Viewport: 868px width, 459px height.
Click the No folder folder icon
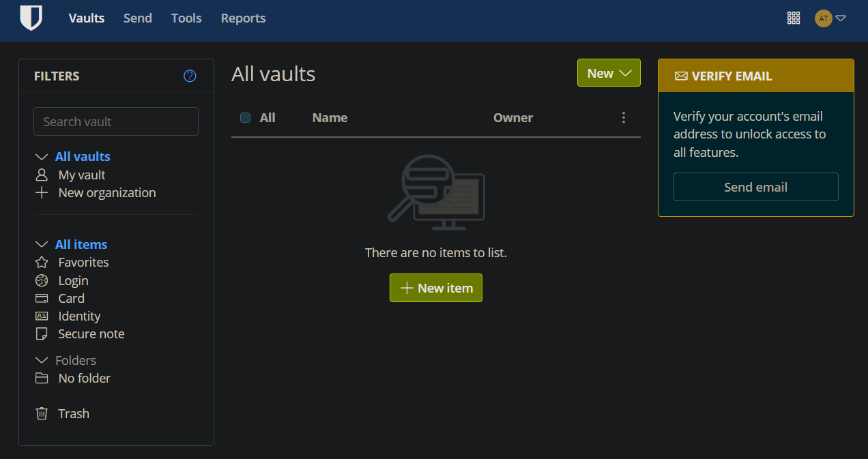42,378
